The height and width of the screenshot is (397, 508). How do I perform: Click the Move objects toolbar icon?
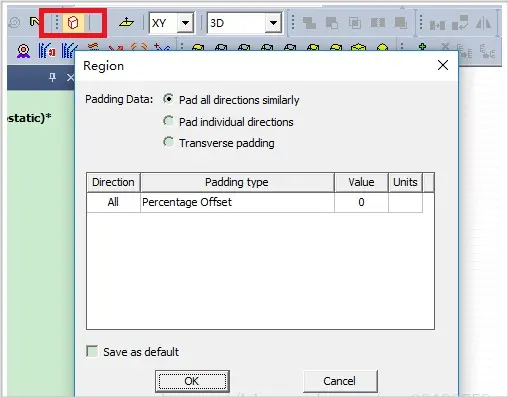[x=437, y=24]
